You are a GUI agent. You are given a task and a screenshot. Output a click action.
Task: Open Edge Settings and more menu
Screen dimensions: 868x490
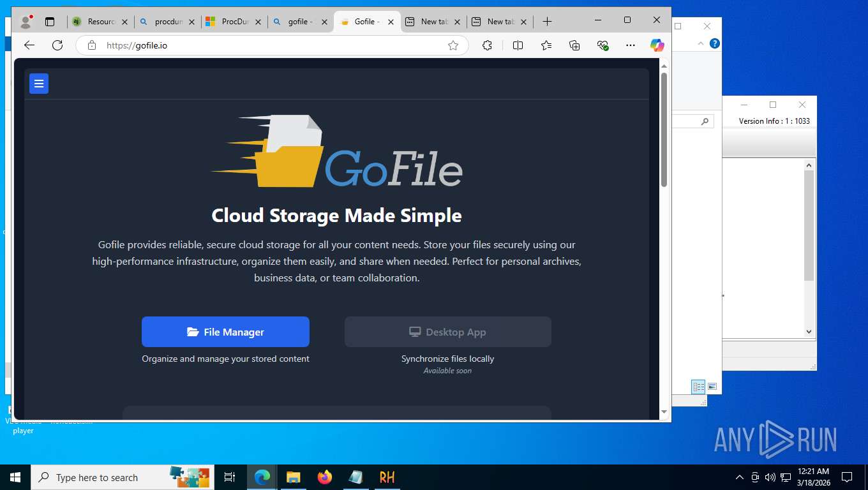pyautogui.click(x=631, y=45)
